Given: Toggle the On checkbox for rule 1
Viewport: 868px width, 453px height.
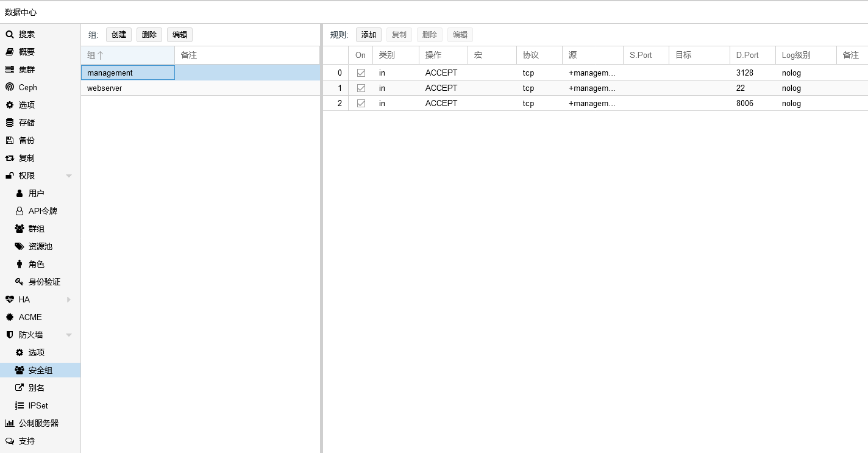Looking at the screenshot, I should [361, 88].
